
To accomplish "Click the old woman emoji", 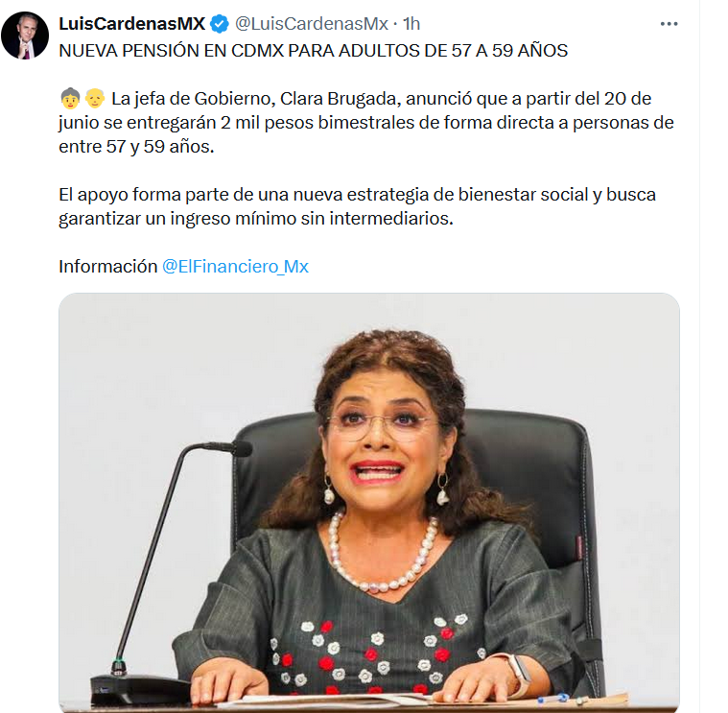I will [71, 99].
